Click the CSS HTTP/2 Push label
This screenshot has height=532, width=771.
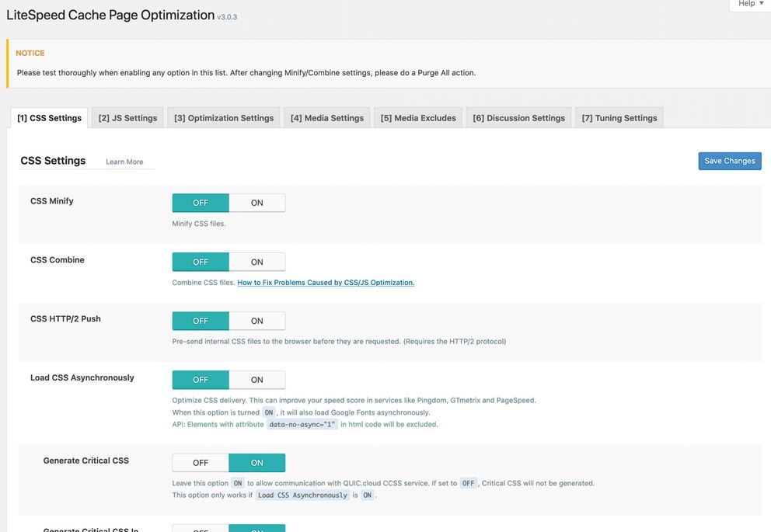65,318
